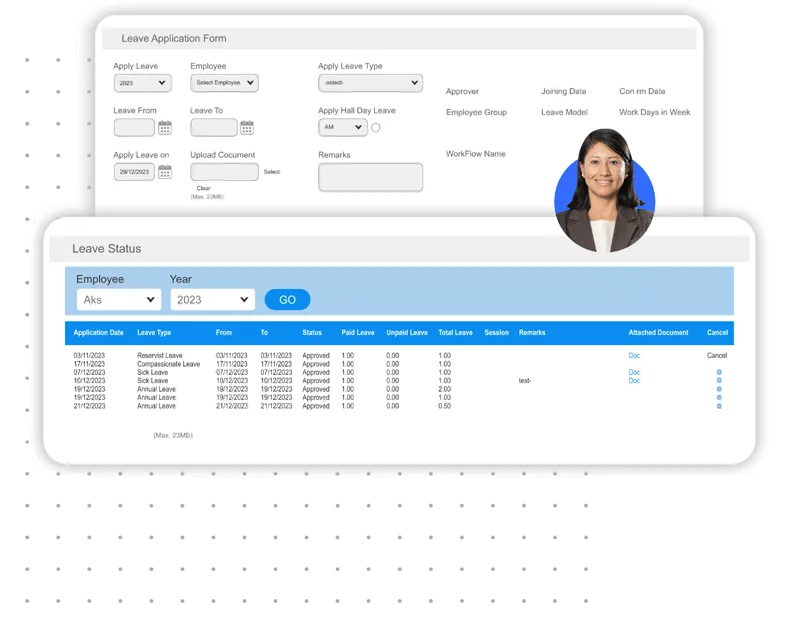Image resolution: width=800 pixels, height=635 pixels.
Task: Open the Doc link for 07/12/2023 Sick Leave
Action: click(634, 372)
